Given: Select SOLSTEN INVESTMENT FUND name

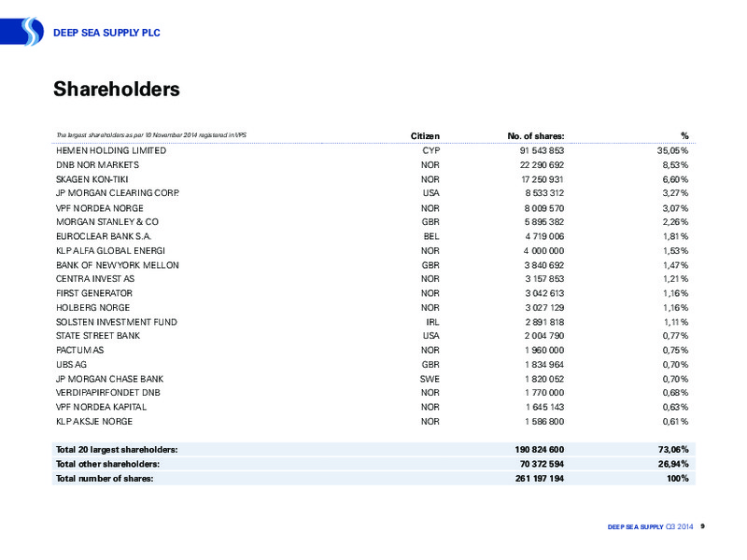Looking at the screenshot, I should point(116,322).
